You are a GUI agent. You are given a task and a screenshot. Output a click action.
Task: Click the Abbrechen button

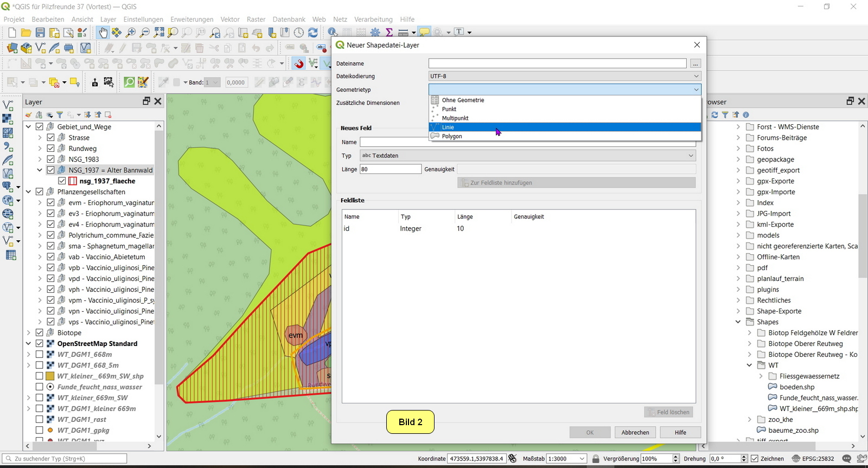click(x=635, y=433)
